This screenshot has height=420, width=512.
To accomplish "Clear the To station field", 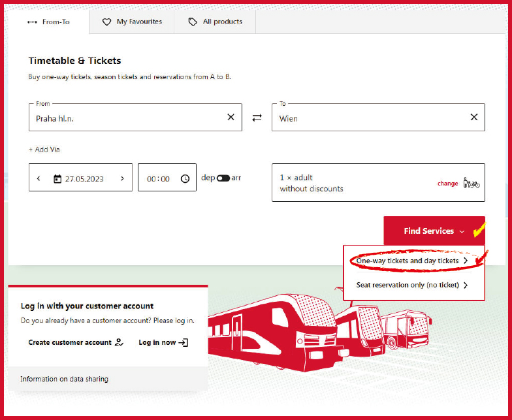I will pyautogui.click(x=474, y=117).
